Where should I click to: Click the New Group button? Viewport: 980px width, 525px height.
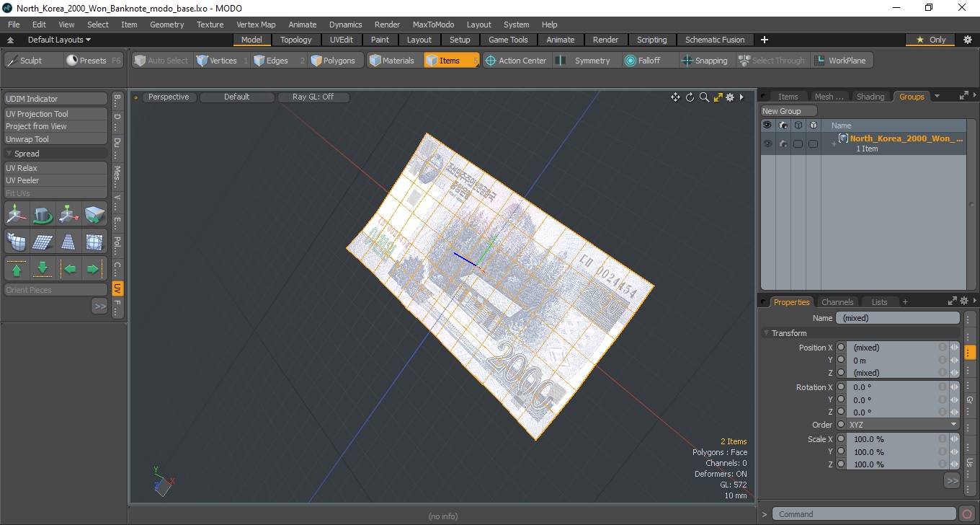(789, 111)
